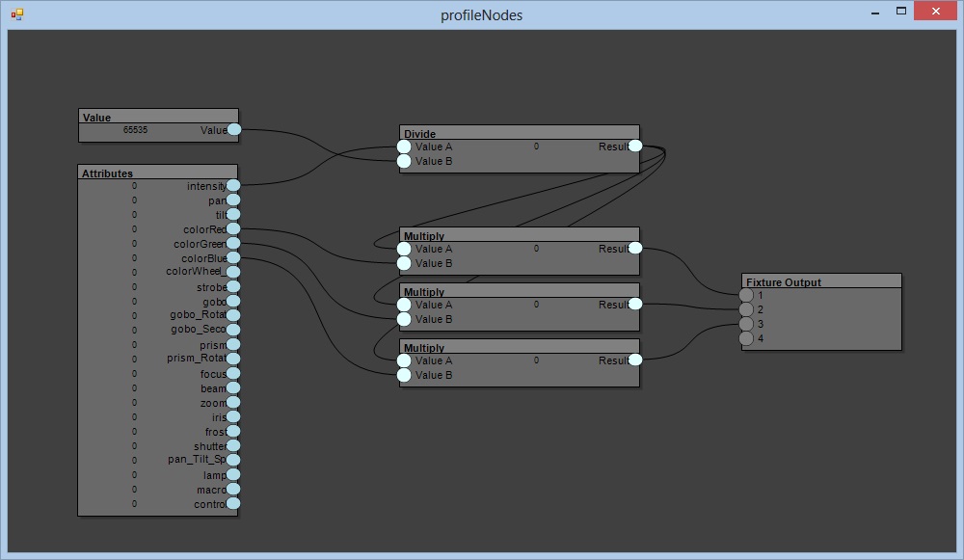Click the top Multiply node's Result port
Viewport: 964px width, 560px height.
[x=635, y=249]
